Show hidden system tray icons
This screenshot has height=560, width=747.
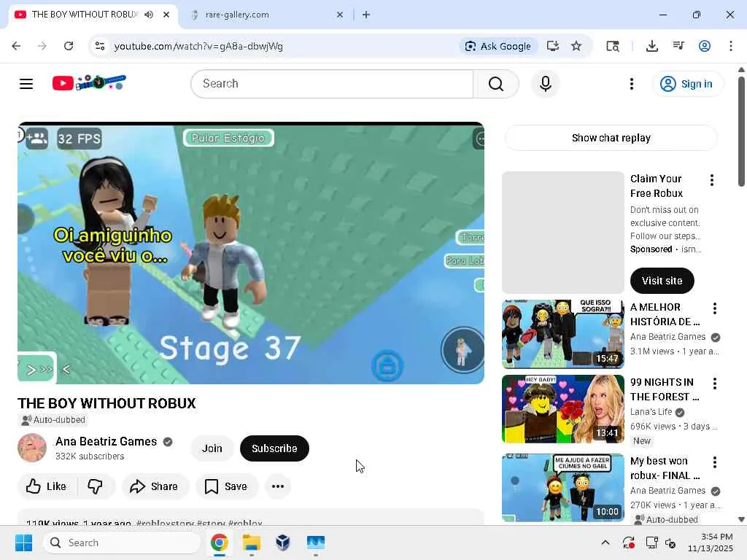605,542
